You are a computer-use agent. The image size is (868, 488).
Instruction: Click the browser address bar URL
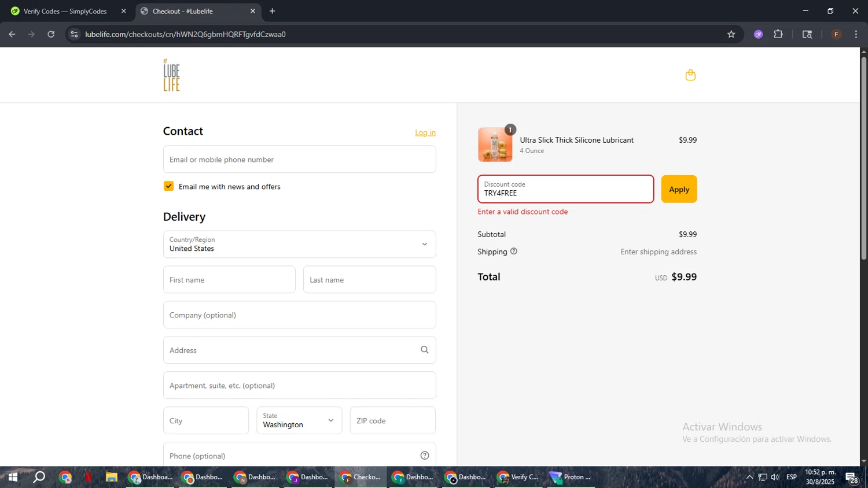tap(185, 34)
